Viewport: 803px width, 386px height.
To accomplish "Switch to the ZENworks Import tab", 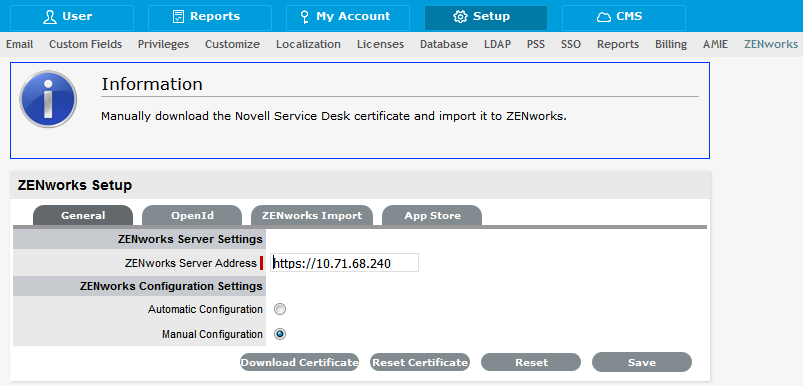I will point(312,216).
